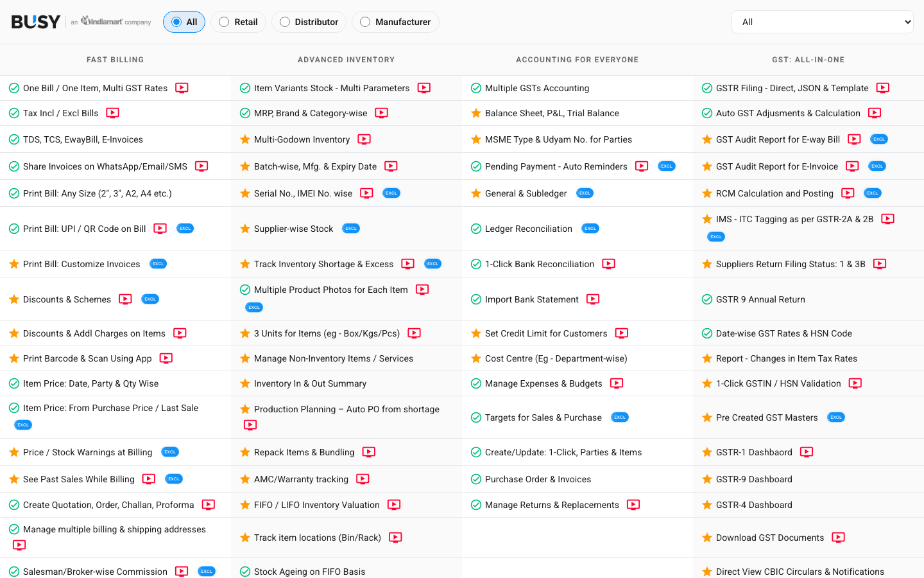Open video icon for Print Barcode & Scan Using App
924x578 pixels.
[x=166, y=358]
